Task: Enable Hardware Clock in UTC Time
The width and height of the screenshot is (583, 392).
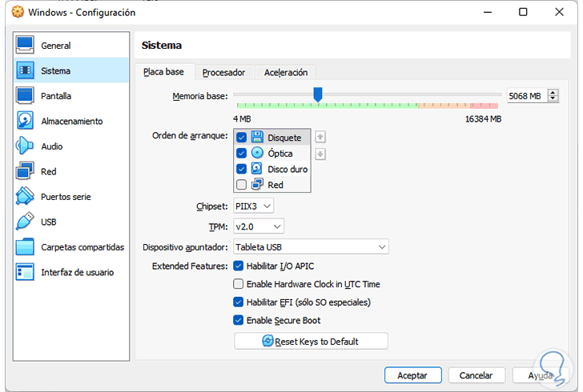Action: pyautogui.click(x=239, y=284)
